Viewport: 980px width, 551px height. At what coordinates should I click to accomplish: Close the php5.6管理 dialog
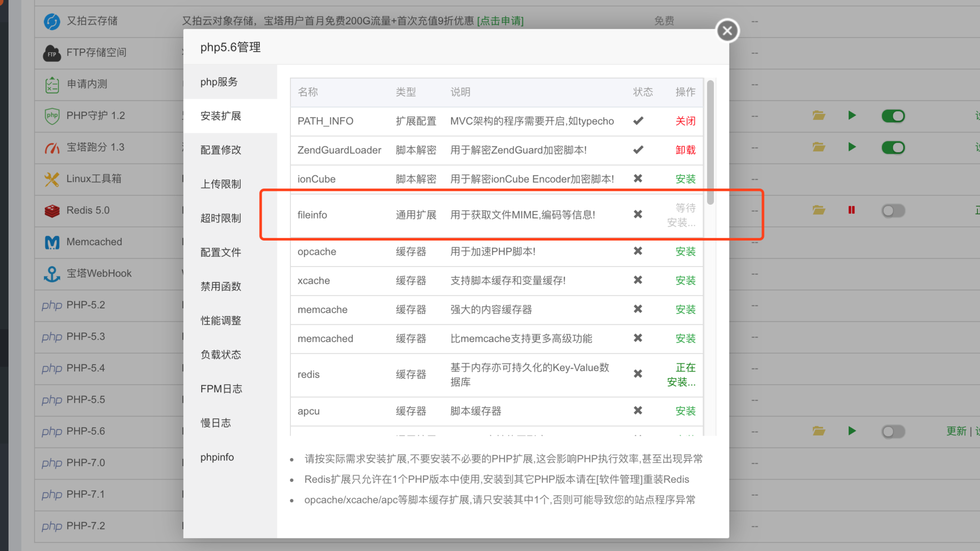[x=727, y=31]
